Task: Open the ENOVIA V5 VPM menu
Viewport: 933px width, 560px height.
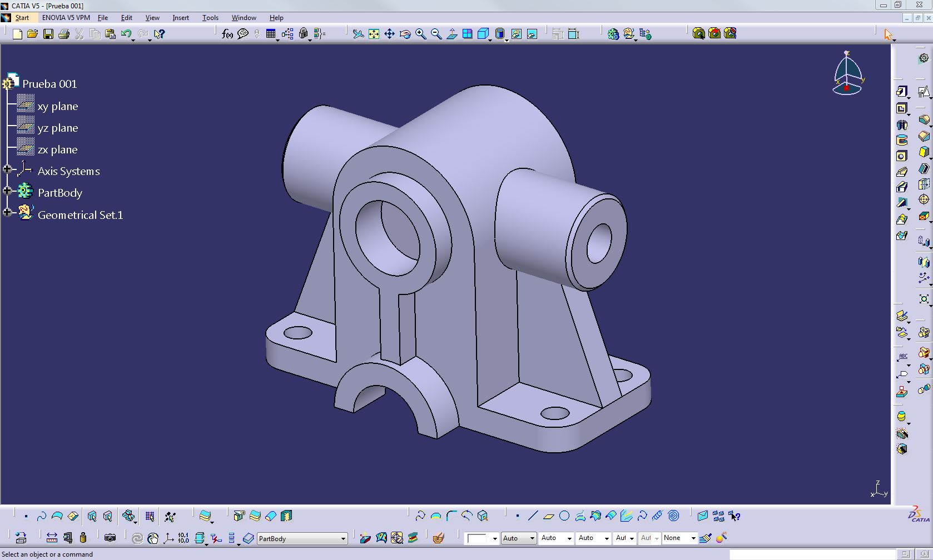Action: [66, 18]
